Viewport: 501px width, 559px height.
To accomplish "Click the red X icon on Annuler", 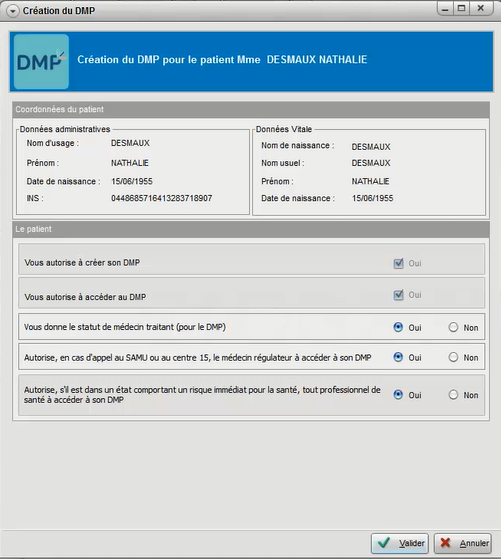I will pyautogui.click(x=445, y=543).
